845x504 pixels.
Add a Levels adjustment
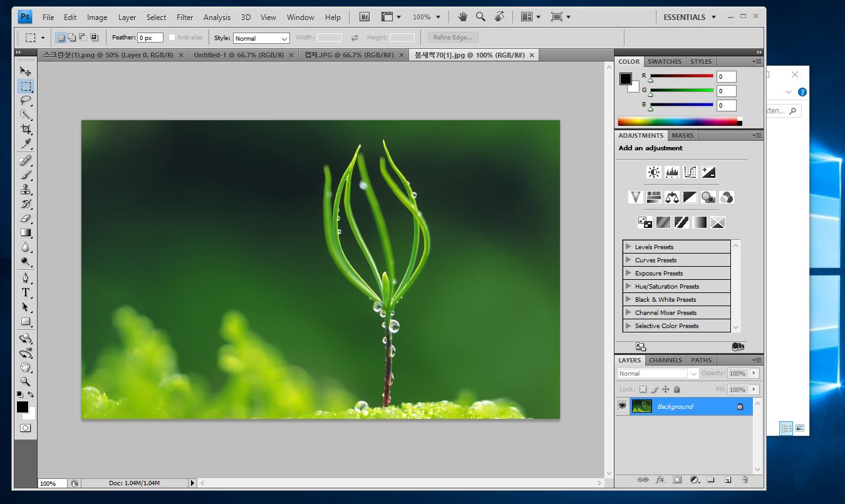click(x=672, y=172)
